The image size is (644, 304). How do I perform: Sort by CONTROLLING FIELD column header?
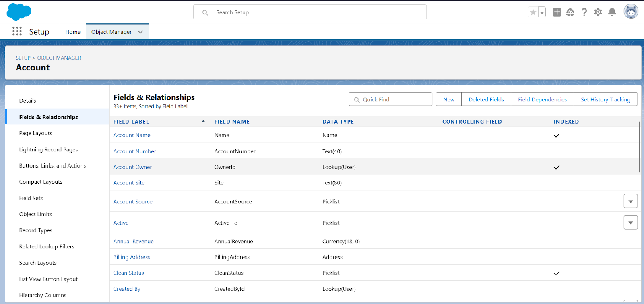coord(472,122)
